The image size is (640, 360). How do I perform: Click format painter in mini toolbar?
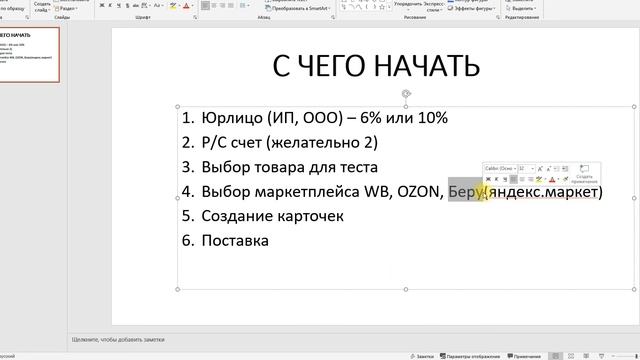pos(566,179)
